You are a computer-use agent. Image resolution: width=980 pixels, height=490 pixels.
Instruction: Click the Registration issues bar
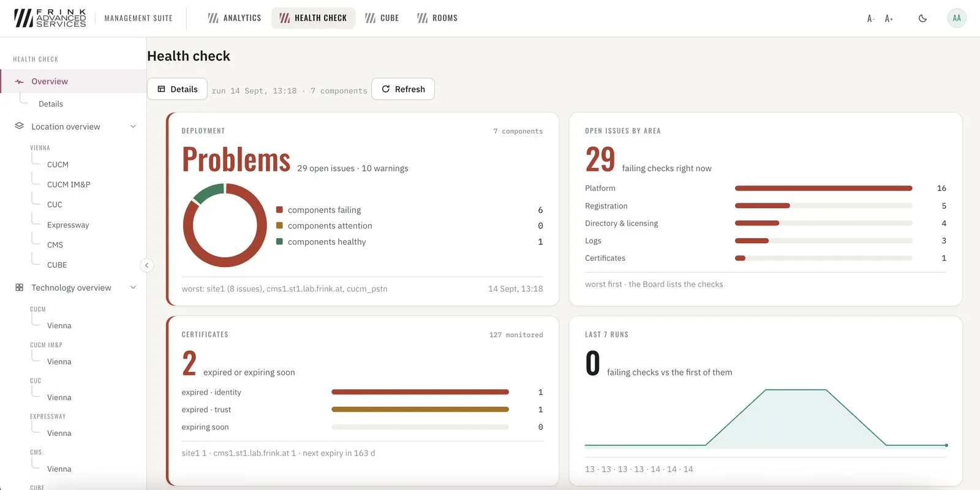823,206
